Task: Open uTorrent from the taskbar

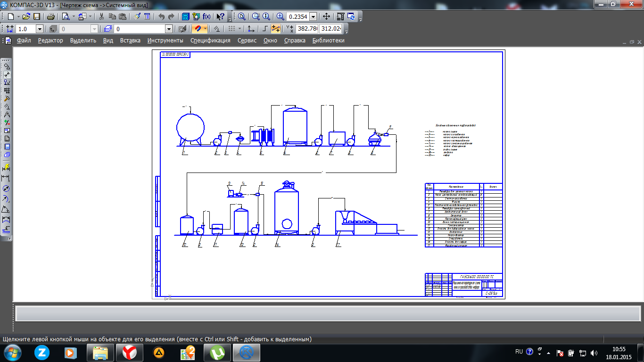Action: tap(217, 352)
